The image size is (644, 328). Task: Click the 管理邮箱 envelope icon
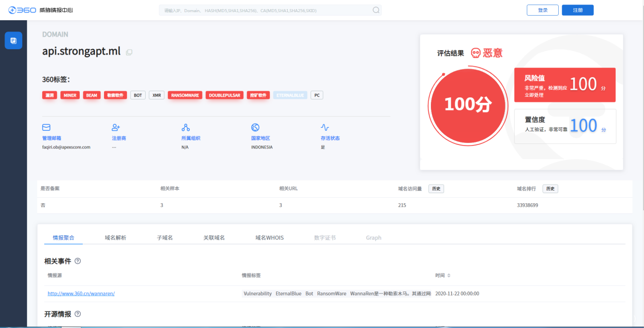tap(46, 127)
